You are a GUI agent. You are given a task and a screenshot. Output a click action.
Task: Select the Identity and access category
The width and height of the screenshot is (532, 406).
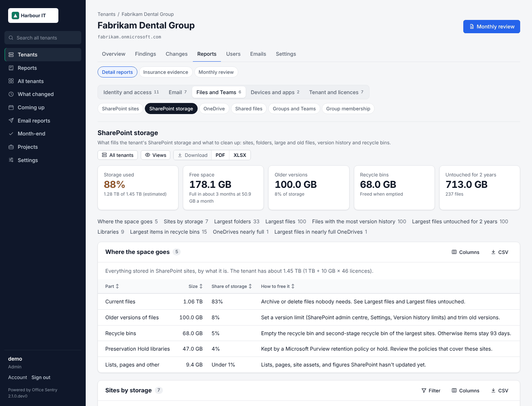131,92
